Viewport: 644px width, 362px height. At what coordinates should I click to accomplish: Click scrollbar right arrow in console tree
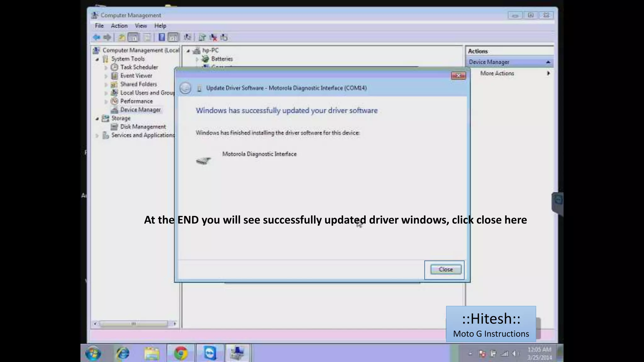(175, 324)
